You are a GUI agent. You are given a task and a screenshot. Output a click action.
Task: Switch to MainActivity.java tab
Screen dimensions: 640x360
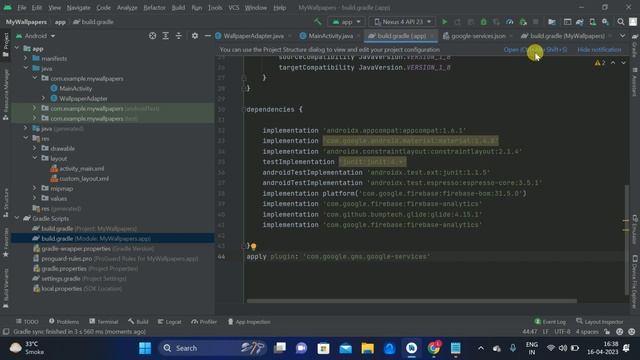[330, 36]
